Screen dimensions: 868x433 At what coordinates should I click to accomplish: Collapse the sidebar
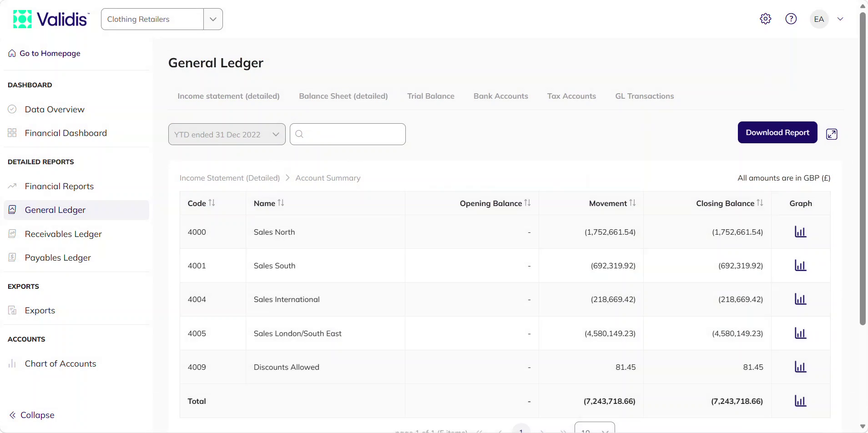32,415
